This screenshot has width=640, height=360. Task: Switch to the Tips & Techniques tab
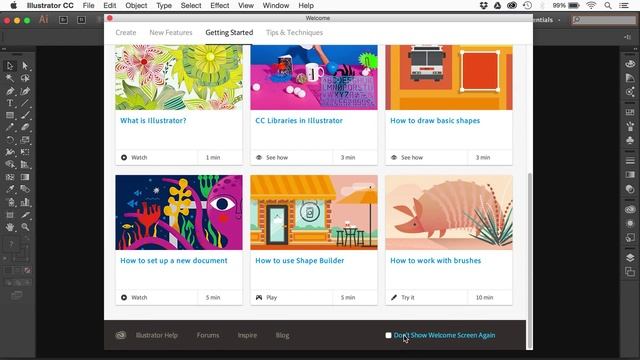(294, 32)
